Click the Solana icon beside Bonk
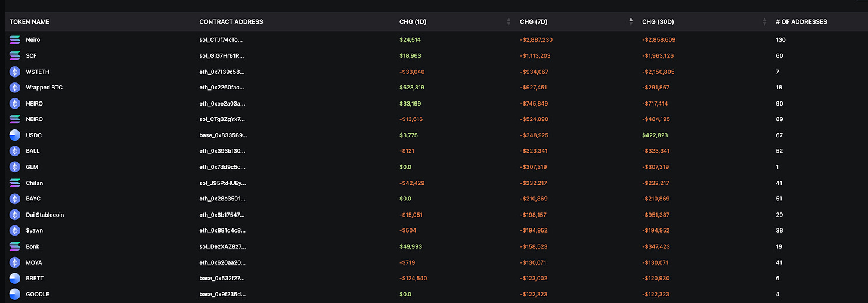 tap(15, 246)
